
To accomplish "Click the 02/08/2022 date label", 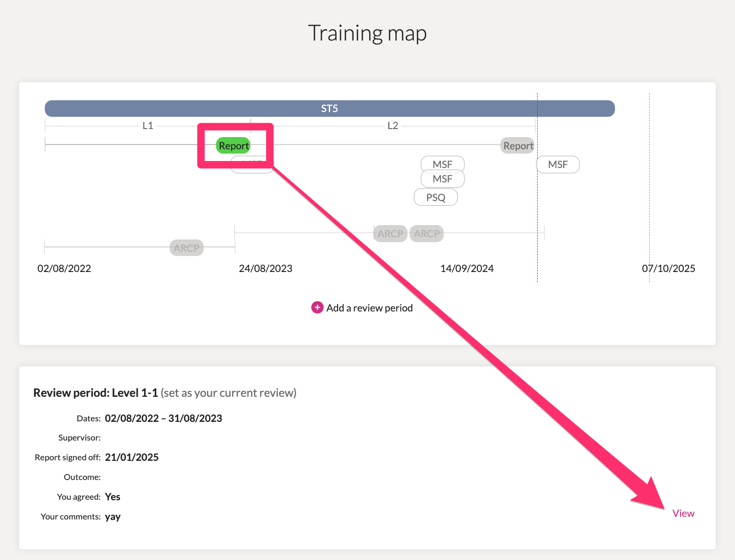I will point(64,269).
